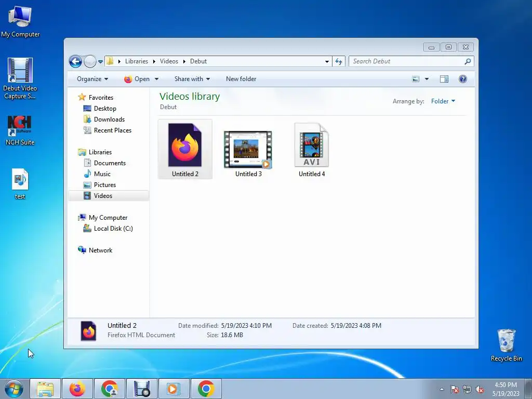Select Untitled 2 Firefox file

pos(185,149)
